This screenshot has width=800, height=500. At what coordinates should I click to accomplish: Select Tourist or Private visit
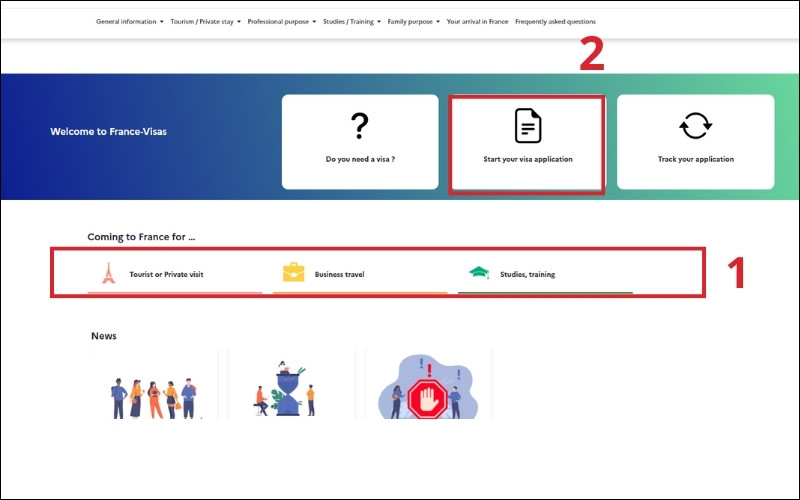tap(166, 274)
